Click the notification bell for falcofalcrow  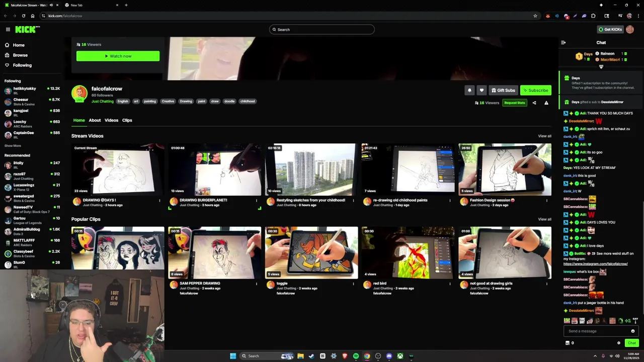click(x=469, y=90)
